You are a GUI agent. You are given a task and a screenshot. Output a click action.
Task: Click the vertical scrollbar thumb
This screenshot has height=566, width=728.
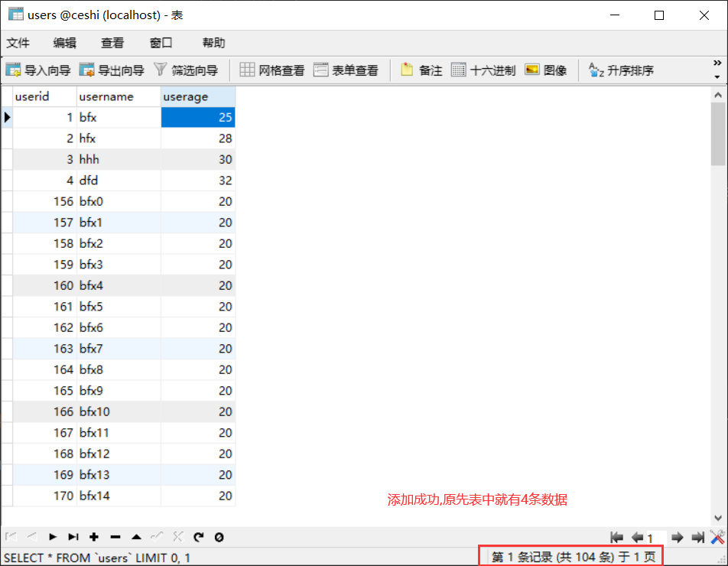718,134
